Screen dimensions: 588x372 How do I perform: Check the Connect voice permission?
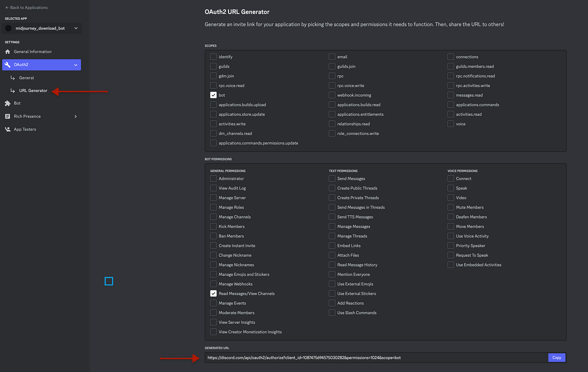pyautogui.click(x=451, y=179)
